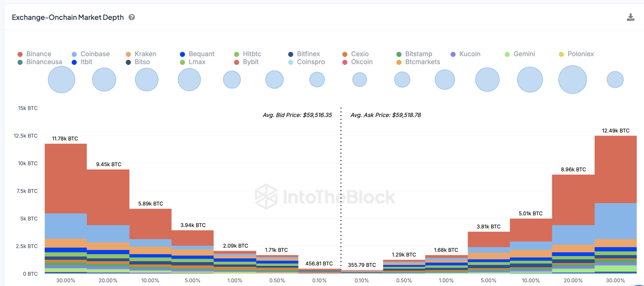This screenshot has width=644, height=286.
Task: Toggle the Kraken legend entry
Action: click(x=141, y=54)
